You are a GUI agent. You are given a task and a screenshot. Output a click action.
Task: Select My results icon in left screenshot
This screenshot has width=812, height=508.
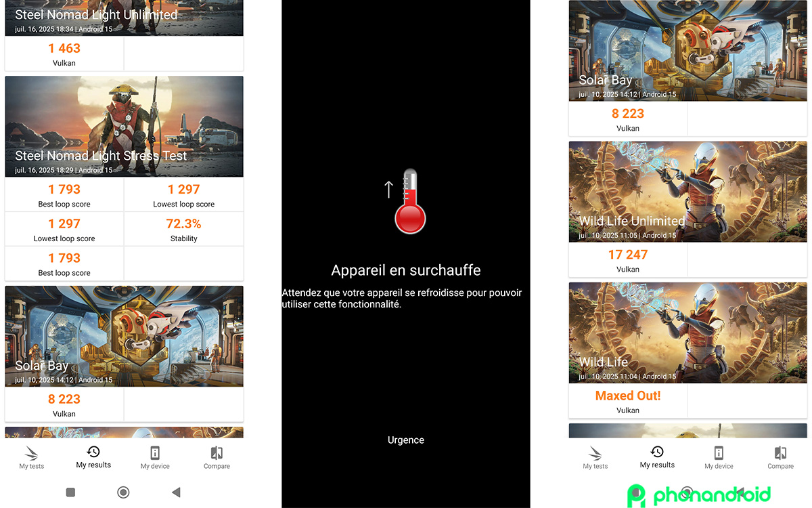point(93,452)
